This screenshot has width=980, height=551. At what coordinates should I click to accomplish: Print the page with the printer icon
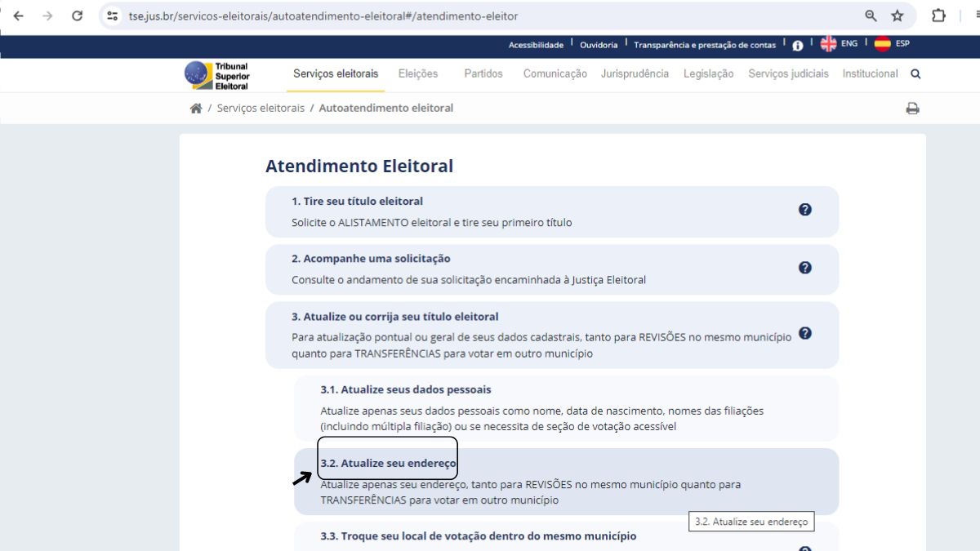pos(913,109)
